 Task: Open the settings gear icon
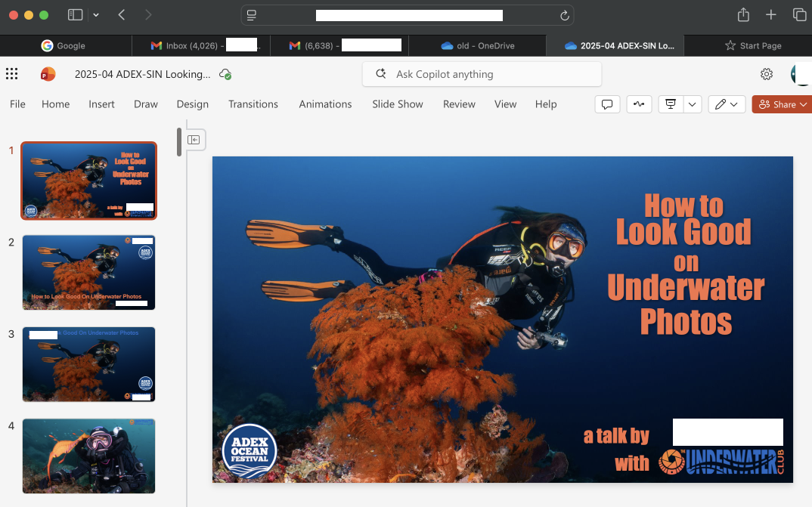pos(767,74)
